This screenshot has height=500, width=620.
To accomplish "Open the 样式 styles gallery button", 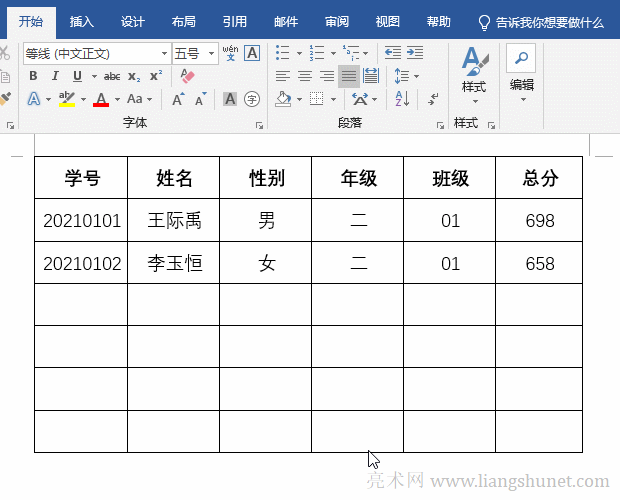I will (474, 75).
